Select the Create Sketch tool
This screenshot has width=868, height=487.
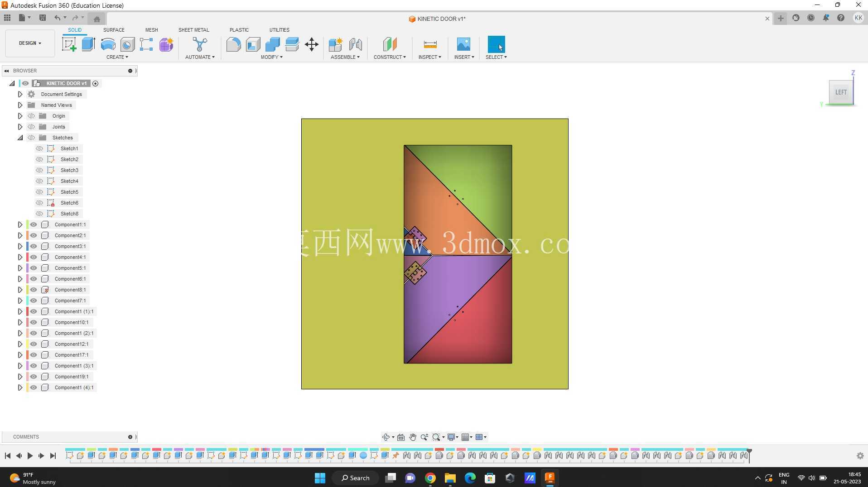tap(69, 44)
